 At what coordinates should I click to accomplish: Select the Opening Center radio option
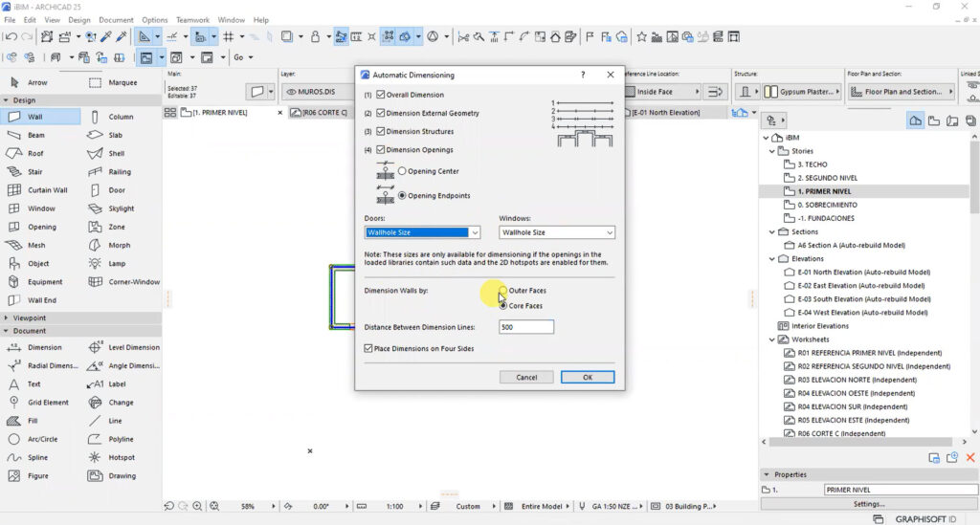[x=402, y=171]
